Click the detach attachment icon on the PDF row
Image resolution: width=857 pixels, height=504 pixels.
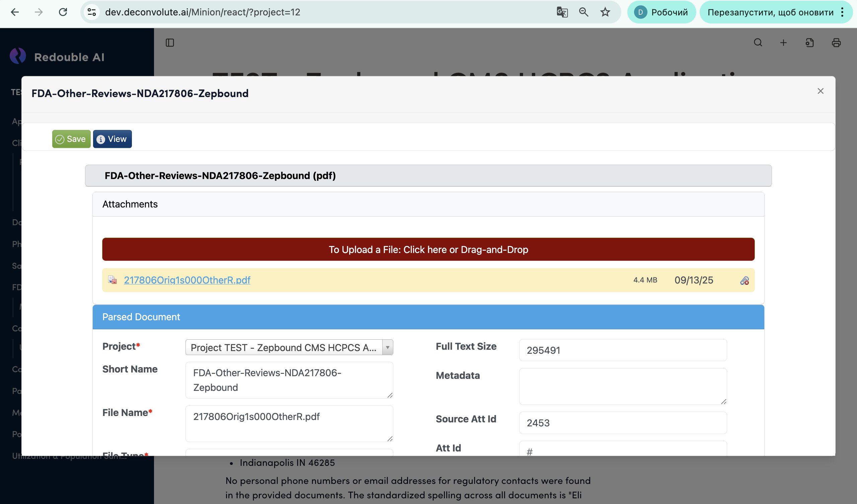[744, 280]
